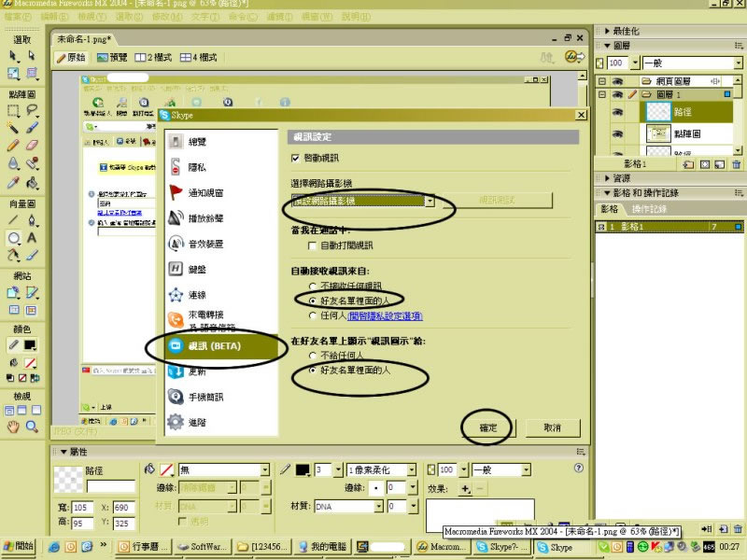Select the Eraser tool

[32, 145]
